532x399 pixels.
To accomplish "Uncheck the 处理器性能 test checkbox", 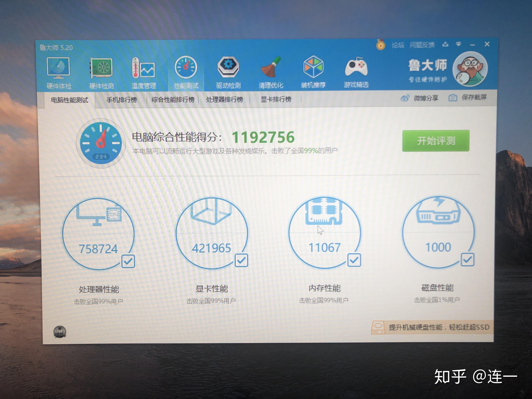I will [128, 261].
